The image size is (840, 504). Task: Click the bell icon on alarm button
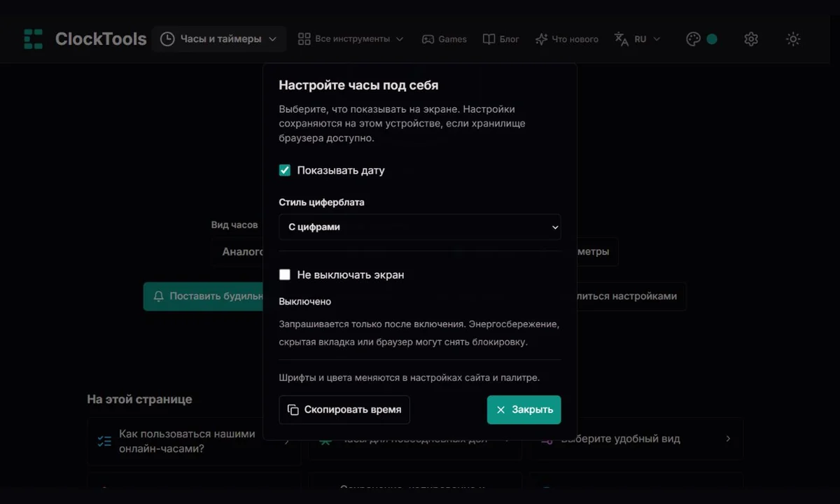[x=159, y=297]
